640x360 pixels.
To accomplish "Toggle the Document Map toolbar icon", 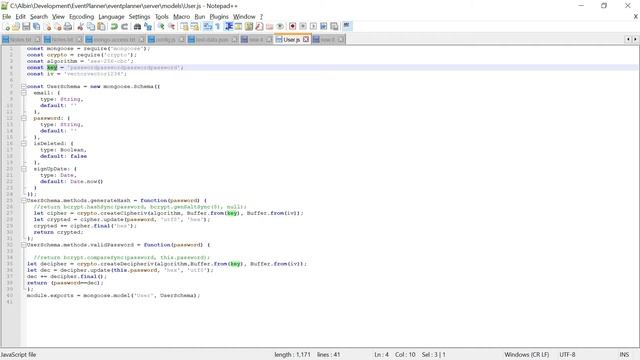I will point(249,27).
